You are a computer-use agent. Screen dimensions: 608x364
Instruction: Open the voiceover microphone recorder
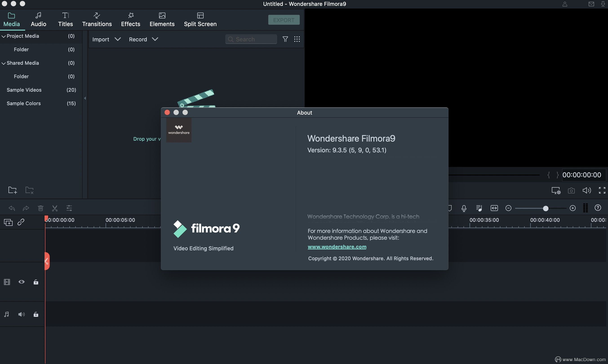(464, 208)
